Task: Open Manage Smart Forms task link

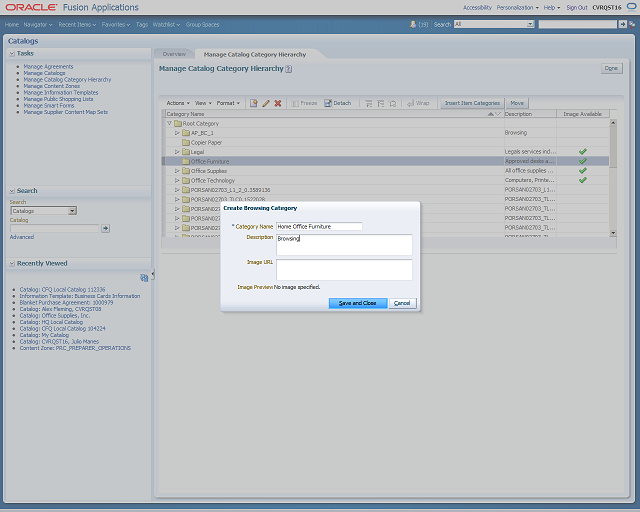Action: pyautogui.click(x=49, y=105)
